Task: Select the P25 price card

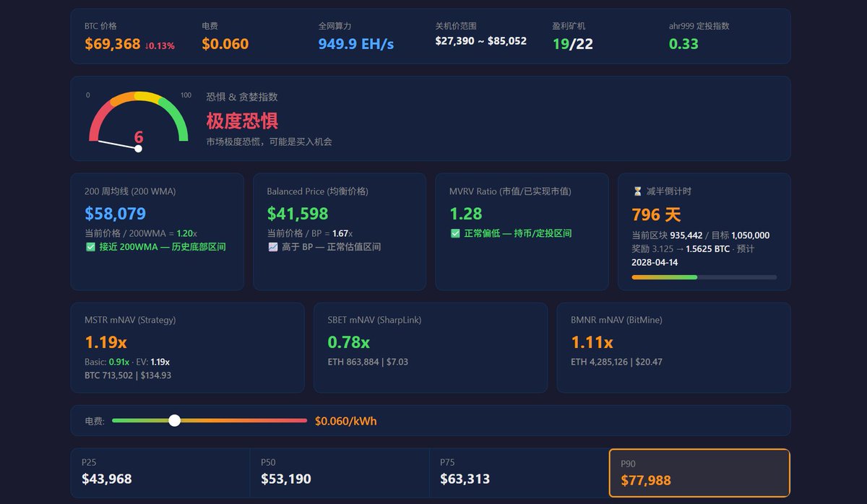Action: click(x=160, y=472)
